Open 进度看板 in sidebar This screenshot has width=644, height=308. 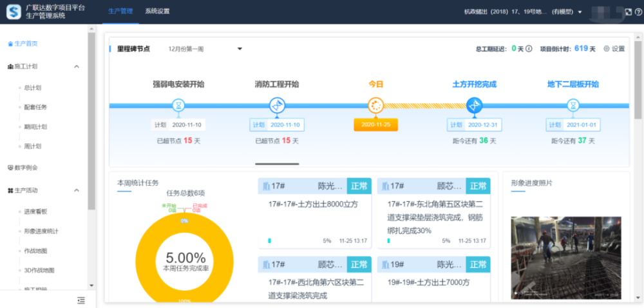pyautogui.click(x=35, y=212)
